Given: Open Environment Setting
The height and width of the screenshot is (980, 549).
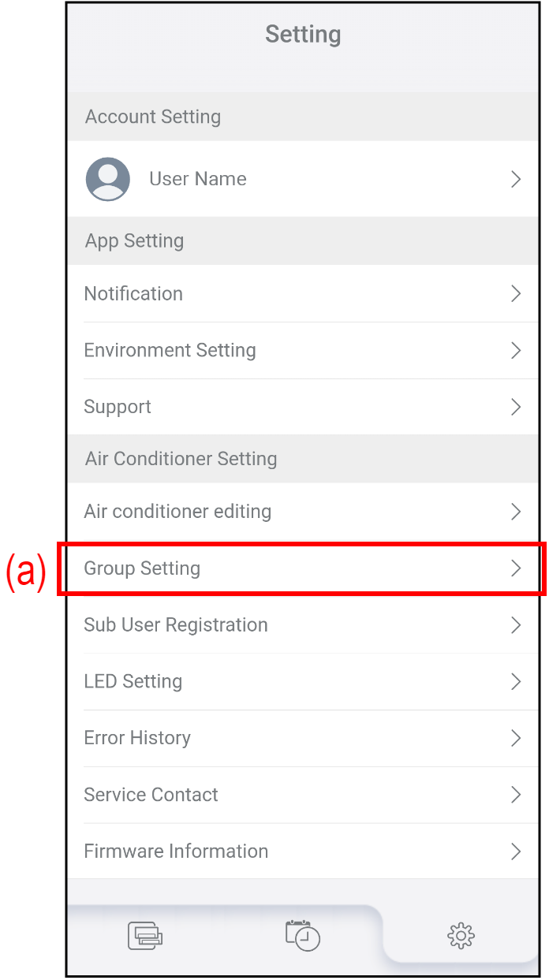Looking at the screenshot, I should point(170,351).
